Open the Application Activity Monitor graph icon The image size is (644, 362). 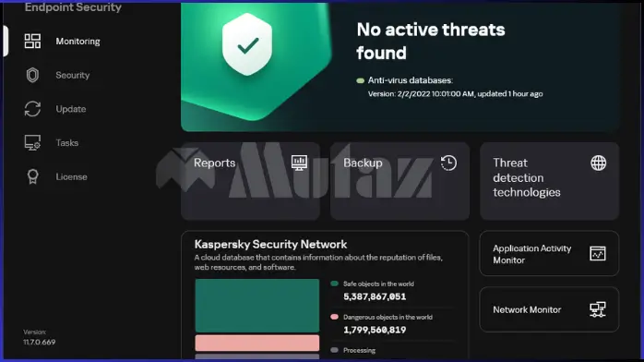pos(598,254)
